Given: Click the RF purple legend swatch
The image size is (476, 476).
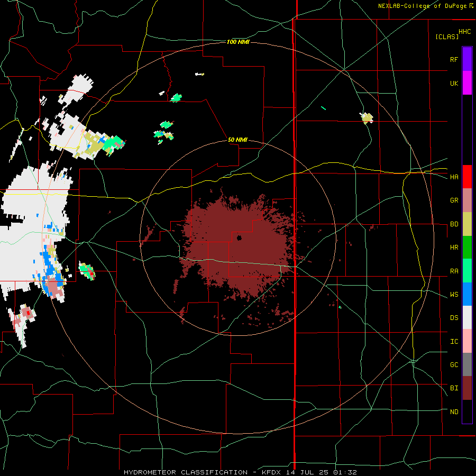Looking at the screenshot, I should pyautogui.click(x=467, y=59).
